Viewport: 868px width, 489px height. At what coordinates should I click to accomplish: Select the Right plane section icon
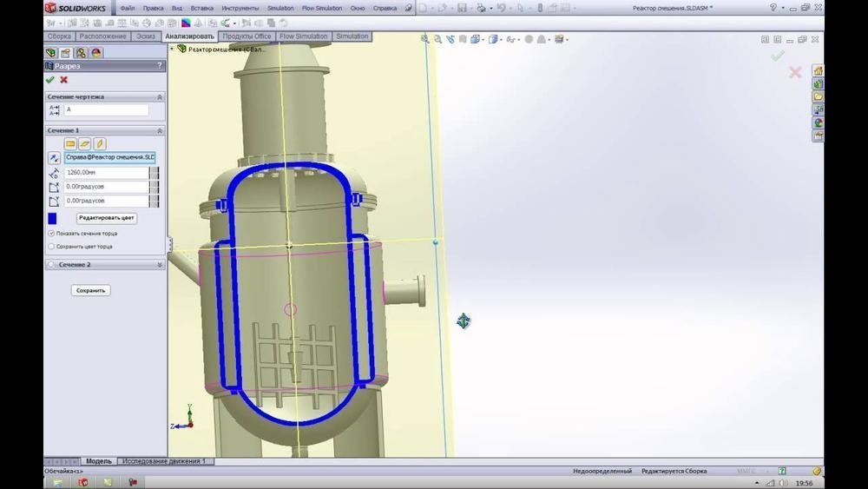(99, 144)
